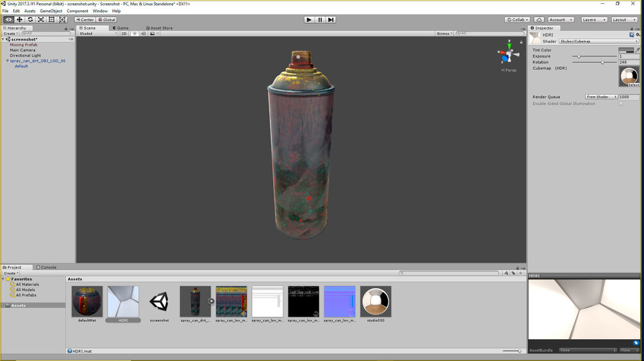Click the Rotation slider handle

click(x=602, y=62)
